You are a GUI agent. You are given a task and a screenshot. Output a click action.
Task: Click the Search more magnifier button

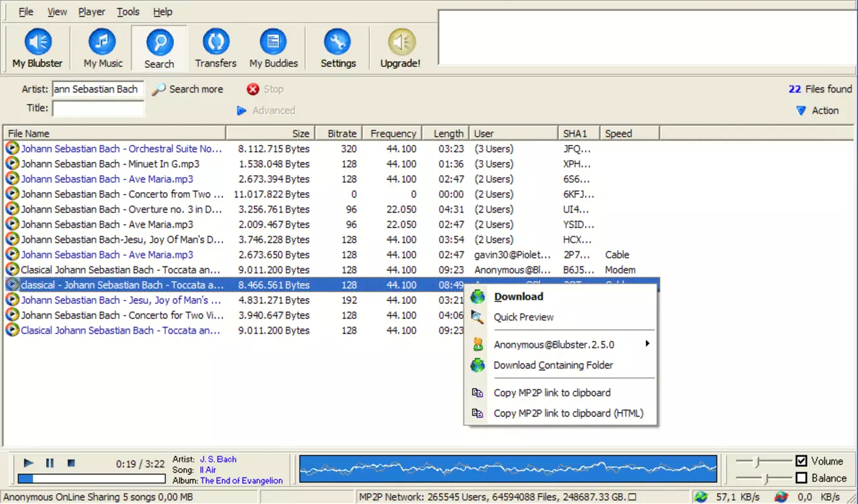[187, 89]
